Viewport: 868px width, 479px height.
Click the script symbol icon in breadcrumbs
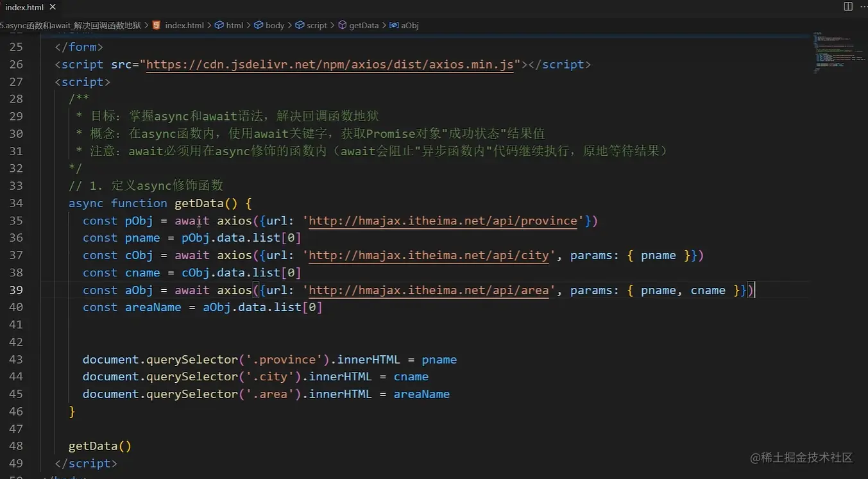(x=300, y=26)
